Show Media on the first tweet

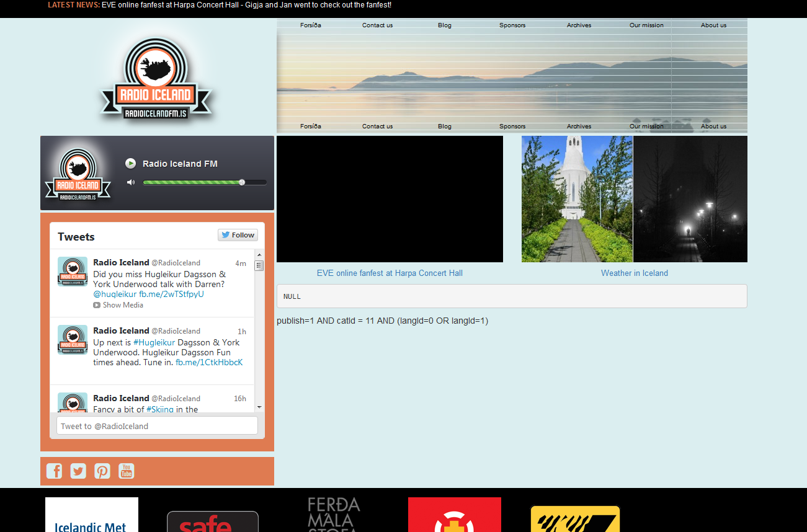pos(118,305)
